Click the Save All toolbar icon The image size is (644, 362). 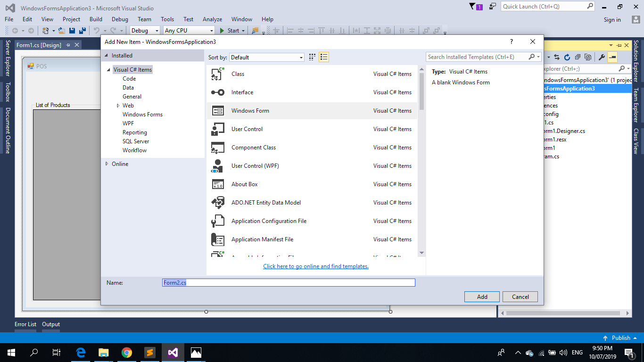pos(83,31)
